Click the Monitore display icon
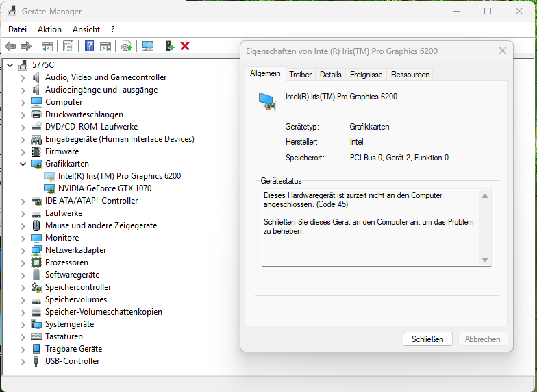The height and width of the screenshot is (392, 537). click(x=36, y=237)
